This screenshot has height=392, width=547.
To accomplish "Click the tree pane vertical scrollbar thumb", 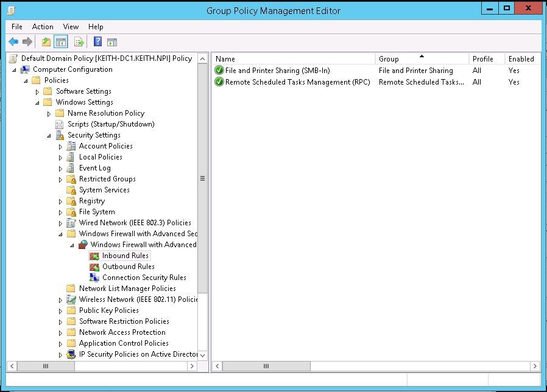I will pyautogui.click(x=202, y=178).
